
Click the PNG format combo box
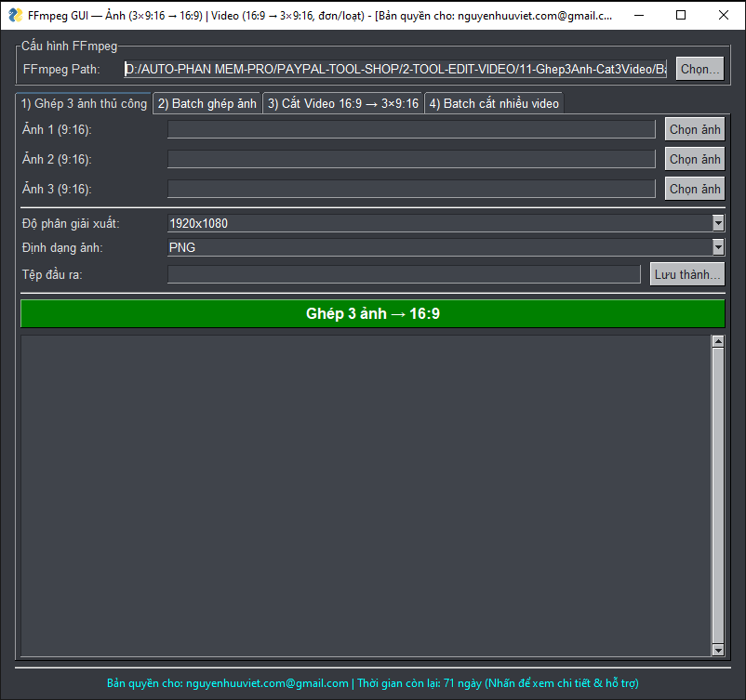[x=446, y=247]
